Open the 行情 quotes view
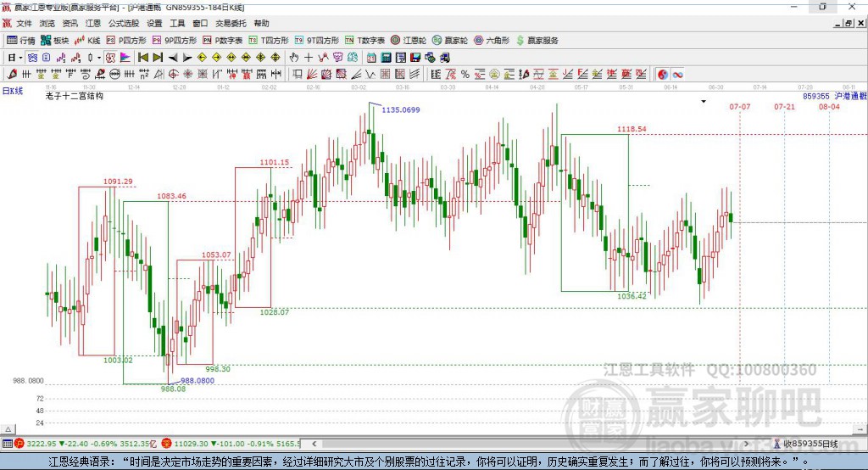Screen dimensions: 868x470 [x=21, y=41]
